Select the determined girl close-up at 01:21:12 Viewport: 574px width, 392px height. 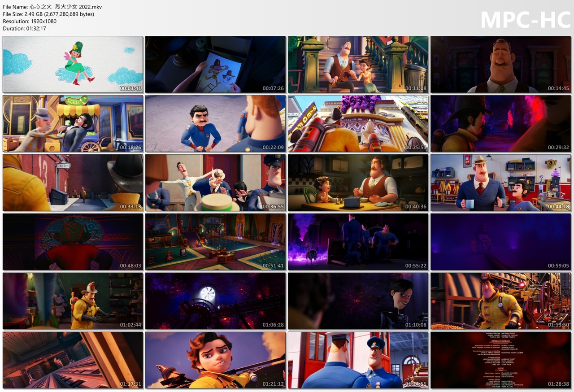coord(215,360)
